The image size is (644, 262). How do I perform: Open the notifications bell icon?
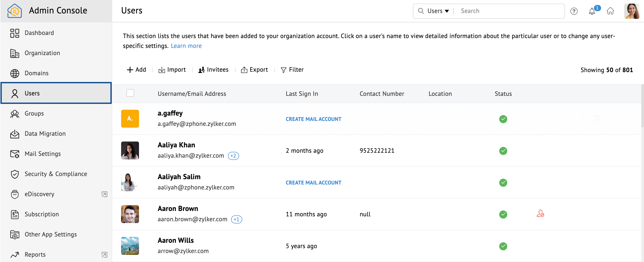[x=592, y=11]
